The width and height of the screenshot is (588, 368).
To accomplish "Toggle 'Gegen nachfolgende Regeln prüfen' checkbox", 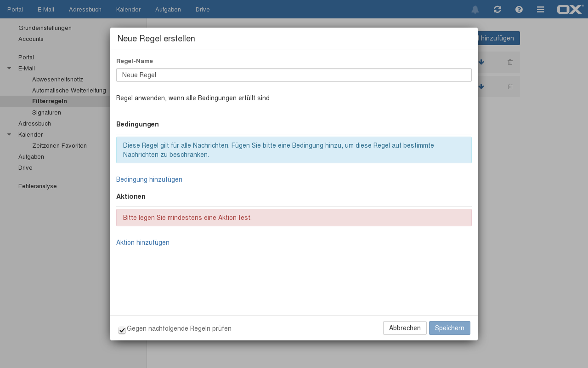I will pos(122,330).
